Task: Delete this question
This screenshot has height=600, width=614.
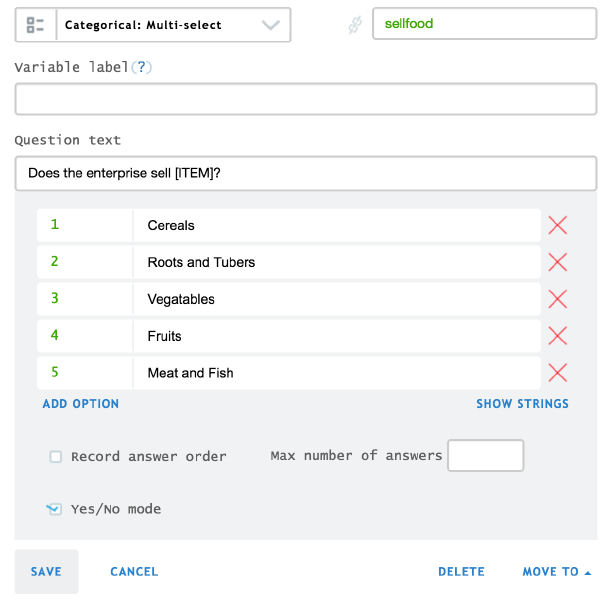Action: click(461, 572)
